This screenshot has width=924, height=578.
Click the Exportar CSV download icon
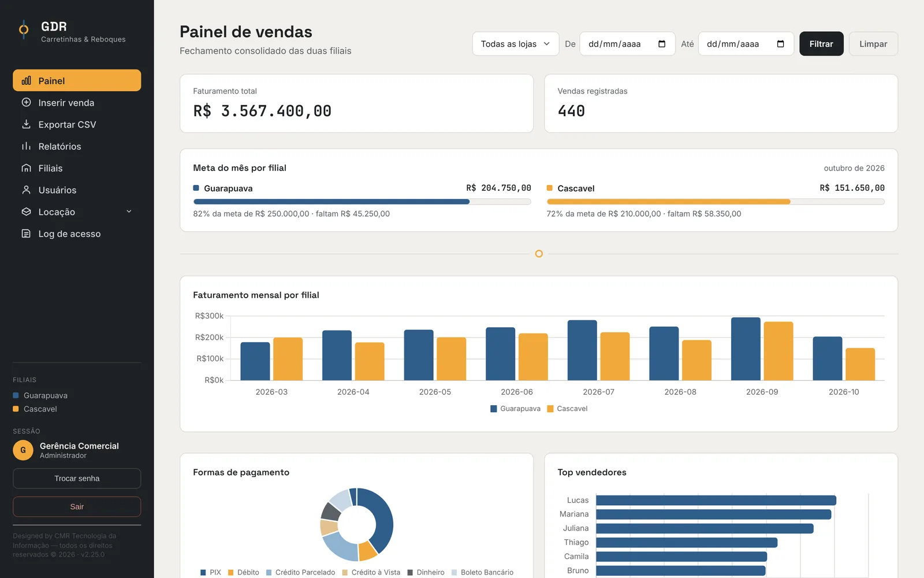pyautogui.click(x=26, y=124)
